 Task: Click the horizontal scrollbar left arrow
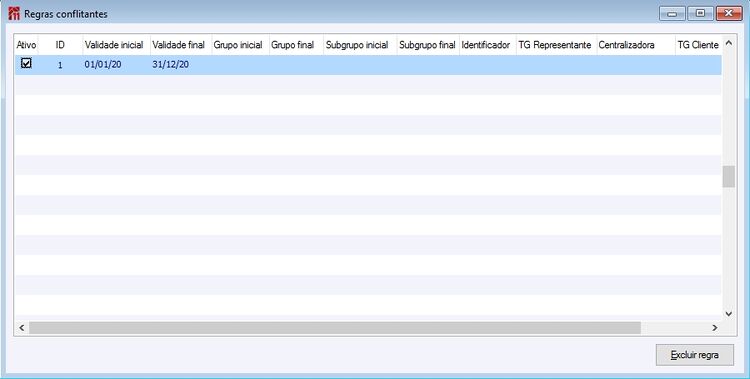point(22,328)
